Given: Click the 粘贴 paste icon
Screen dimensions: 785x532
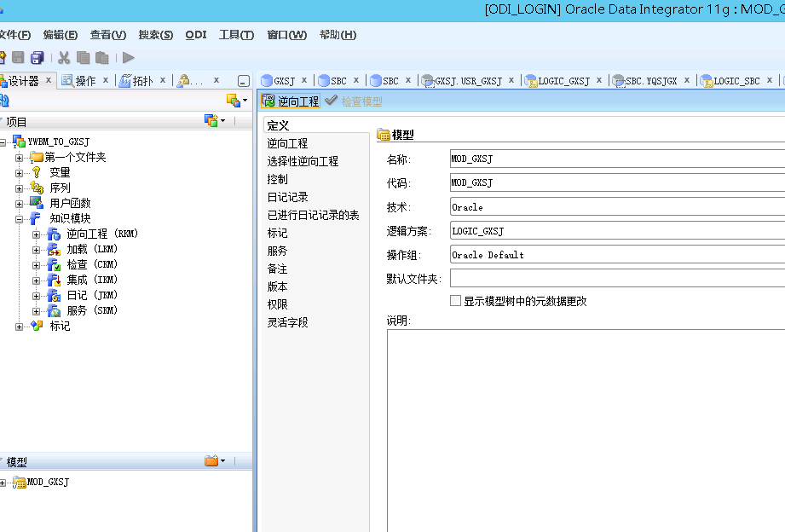Looking at the screenshot, I should [x=100, y=56].
